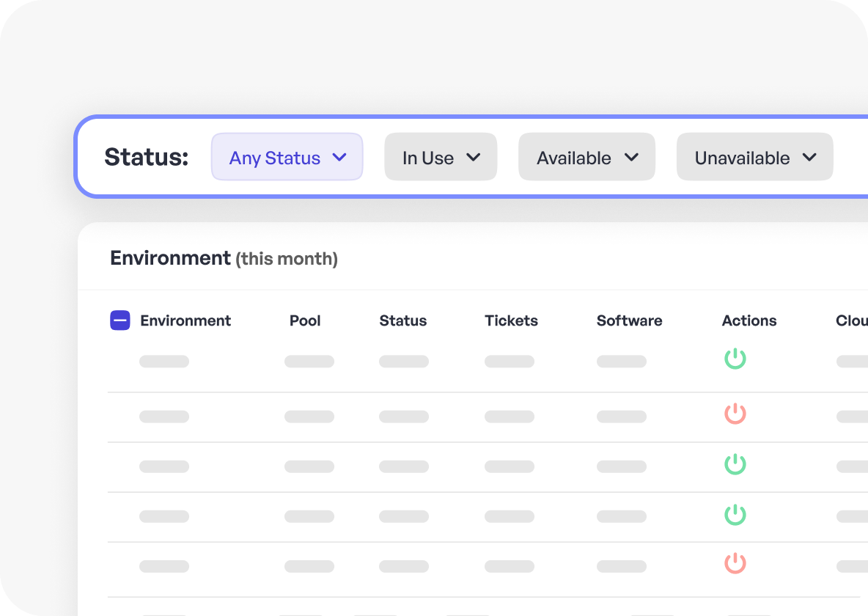
Task: Click the chevron arrow on Any Status
Action: click(x=339, y=157)
